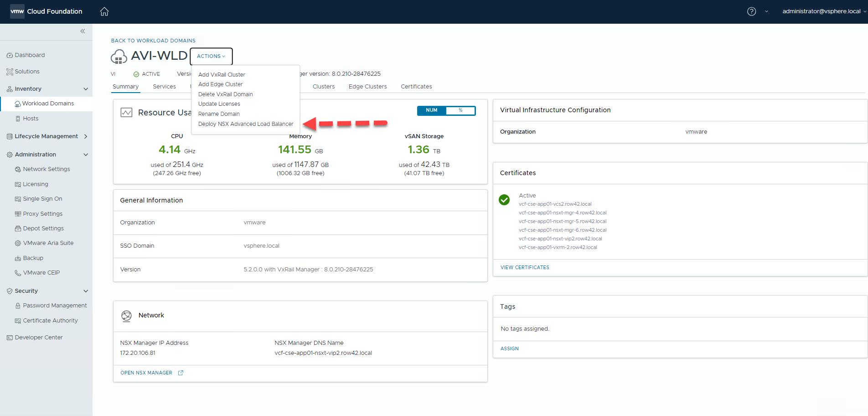
Task: Choose Rename Domain
Action: 219,114
